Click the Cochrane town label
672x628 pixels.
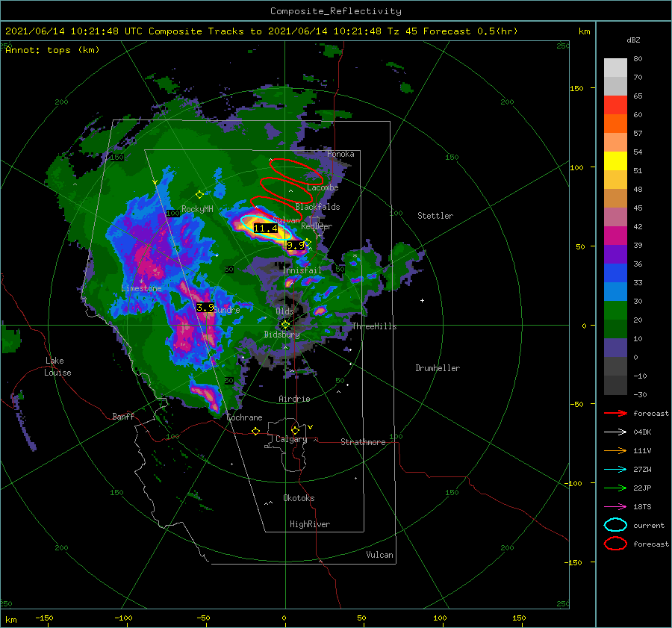click(244, 417)
